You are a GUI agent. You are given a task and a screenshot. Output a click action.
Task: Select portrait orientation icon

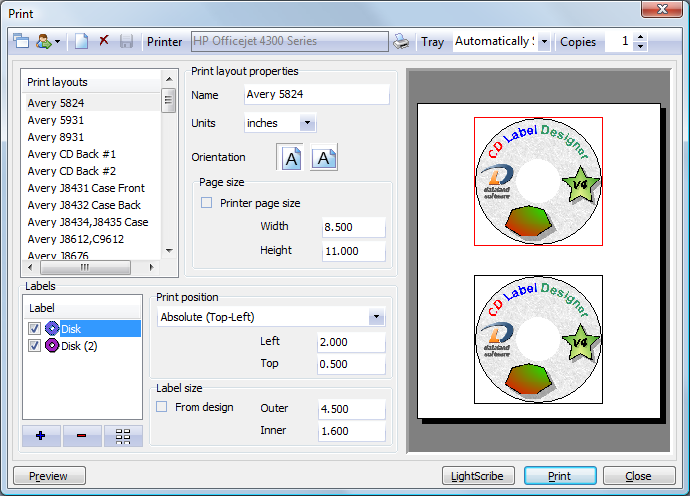291,158
